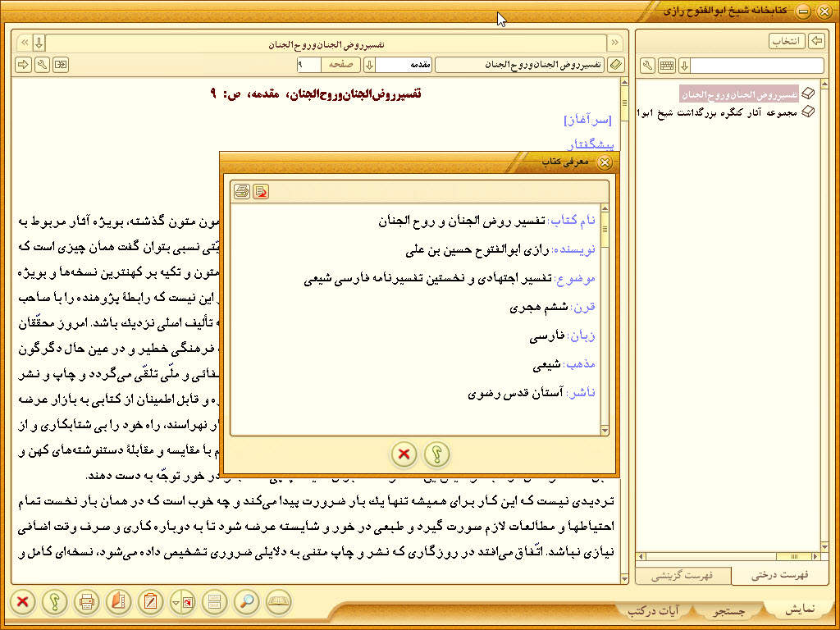Select مجموعه آثار کنگره in the book tree
Screen dimensions: 840x630
[718, 112]
